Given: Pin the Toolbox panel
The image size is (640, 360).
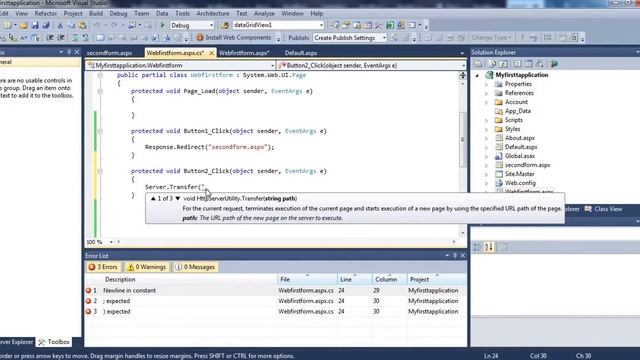Looking at the screenshot, I should click(69, 52).
